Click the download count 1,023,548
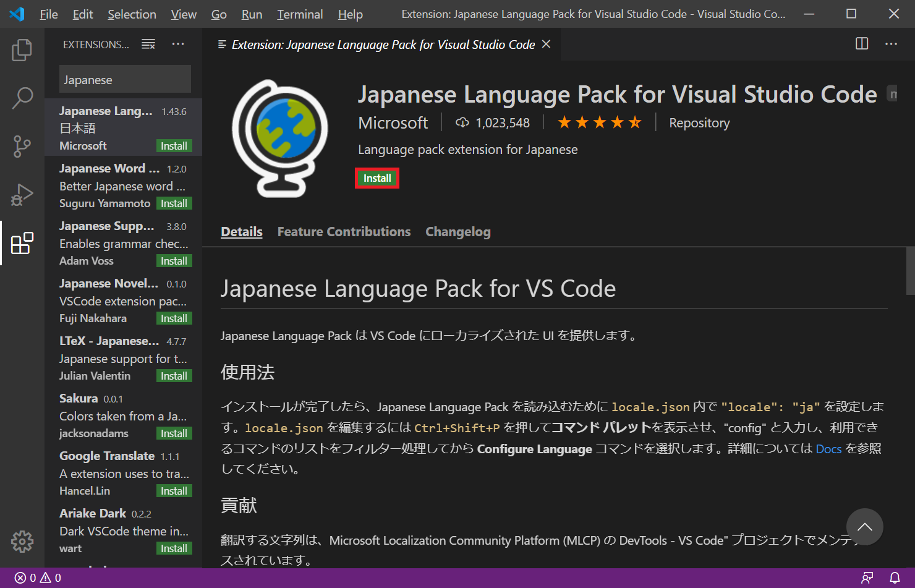Screen dimensions: 915x588 (493, 122)
